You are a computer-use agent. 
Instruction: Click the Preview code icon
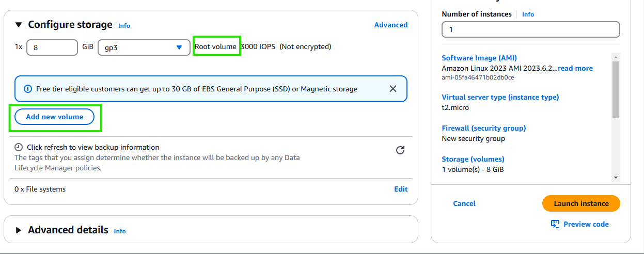[x=555, y=224]
